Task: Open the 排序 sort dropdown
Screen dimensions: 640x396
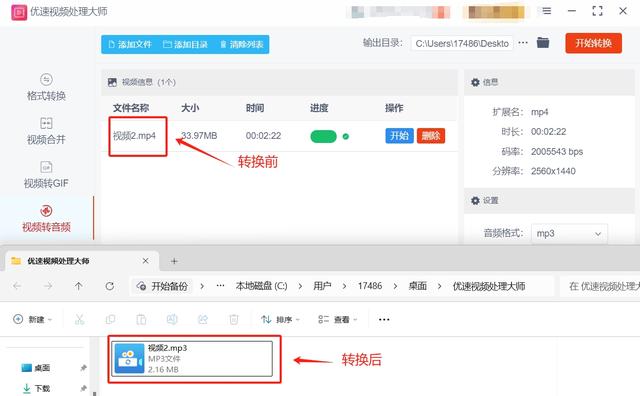Action: [280, 319]
